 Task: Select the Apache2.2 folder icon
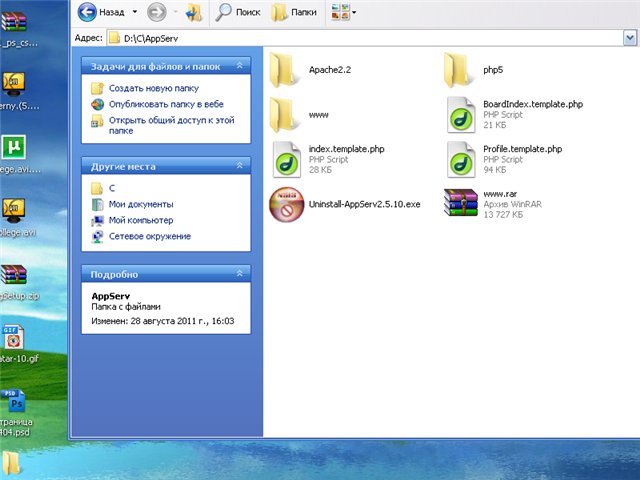click(282, 70)
